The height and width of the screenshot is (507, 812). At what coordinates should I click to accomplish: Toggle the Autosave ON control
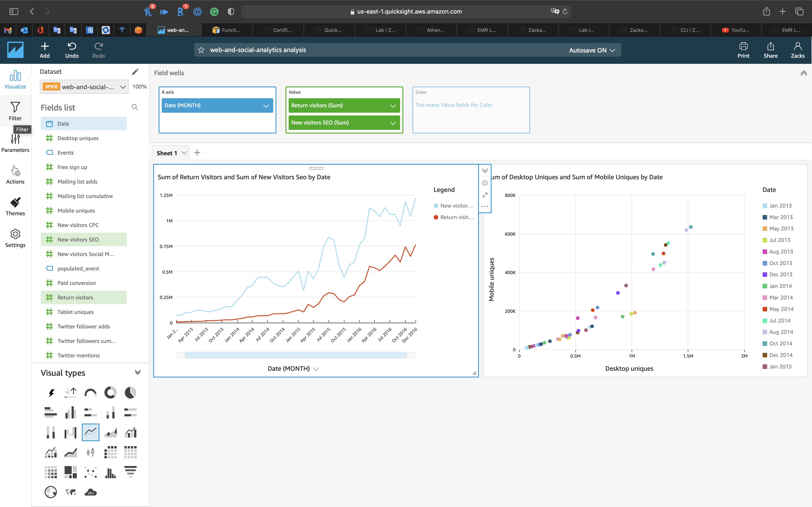click(592, 50)
